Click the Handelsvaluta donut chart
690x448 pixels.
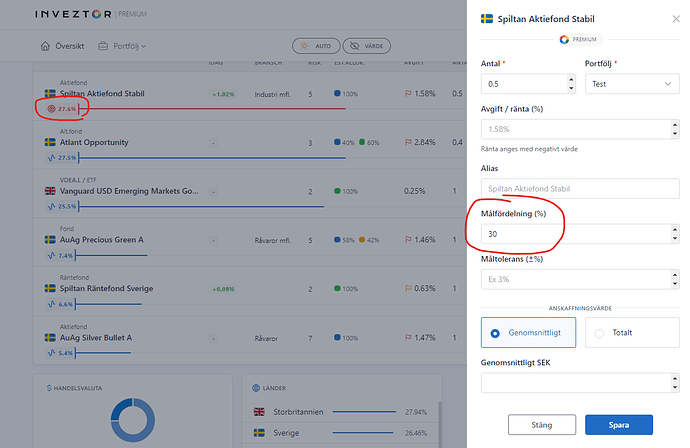click(125, 423)
